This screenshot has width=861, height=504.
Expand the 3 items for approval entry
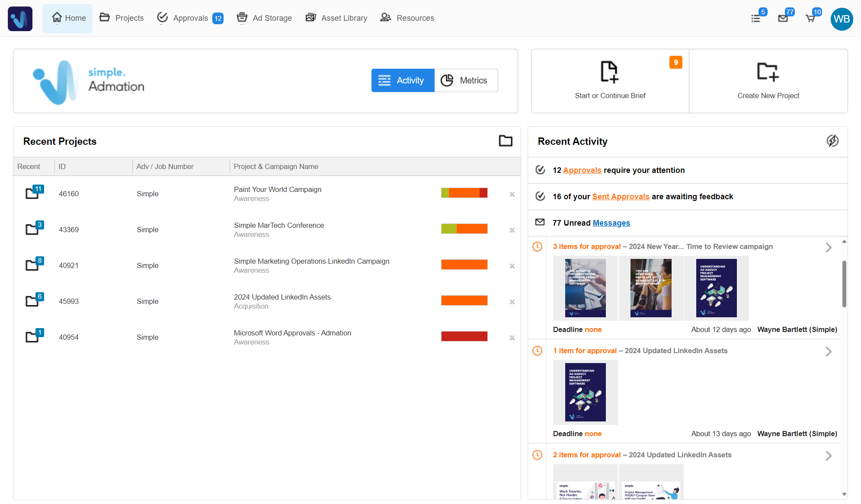pos(829,247)
